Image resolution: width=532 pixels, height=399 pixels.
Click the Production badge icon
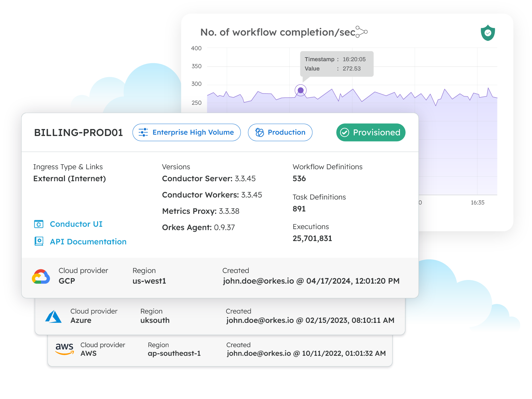click(x=259, y=132)
